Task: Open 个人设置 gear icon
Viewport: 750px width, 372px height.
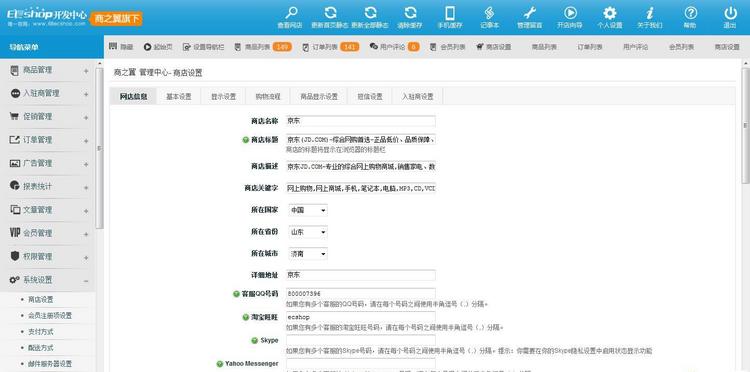Action: click(609, 13)
